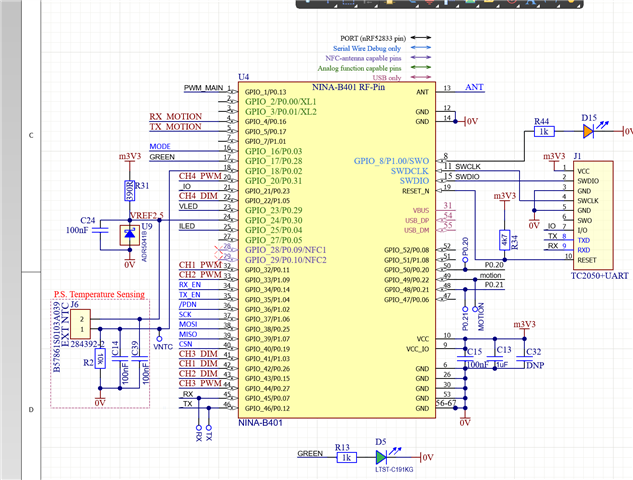Select the LTST-C191KG part label
The height and width of the screenshot is (480, 633).
click(x=394, y=470)
